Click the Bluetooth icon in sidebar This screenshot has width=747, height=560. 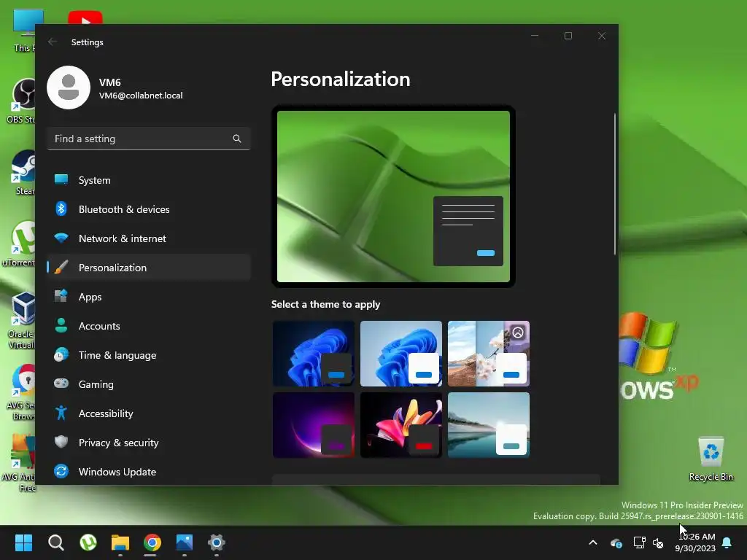[61, 209]
